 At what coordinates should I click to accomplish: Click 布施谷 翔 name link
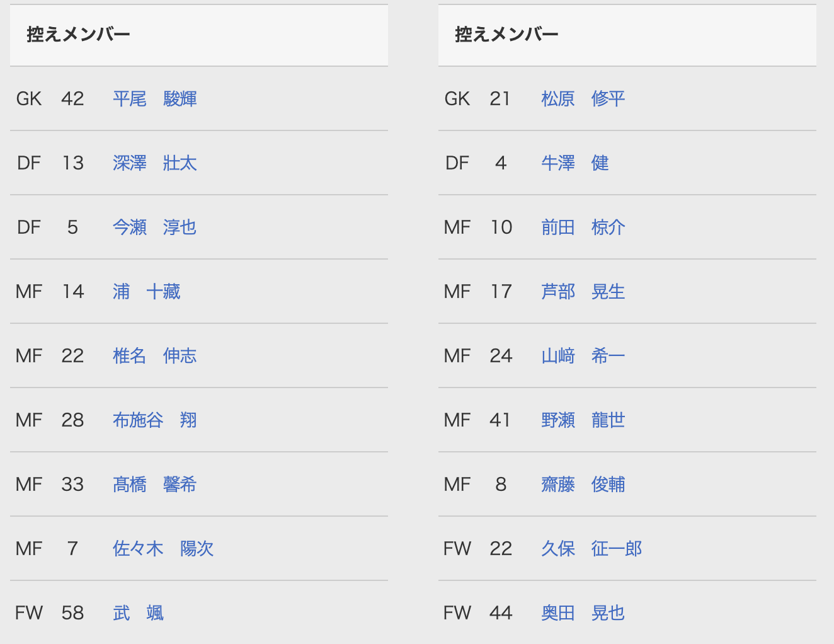[155, 420]
